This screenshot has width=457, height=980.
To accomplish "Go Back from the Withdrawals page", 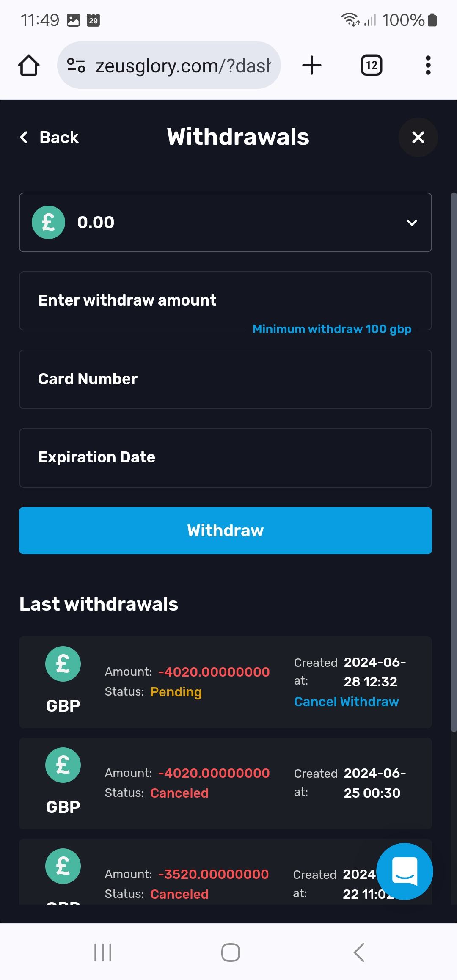I will (50, 137).
